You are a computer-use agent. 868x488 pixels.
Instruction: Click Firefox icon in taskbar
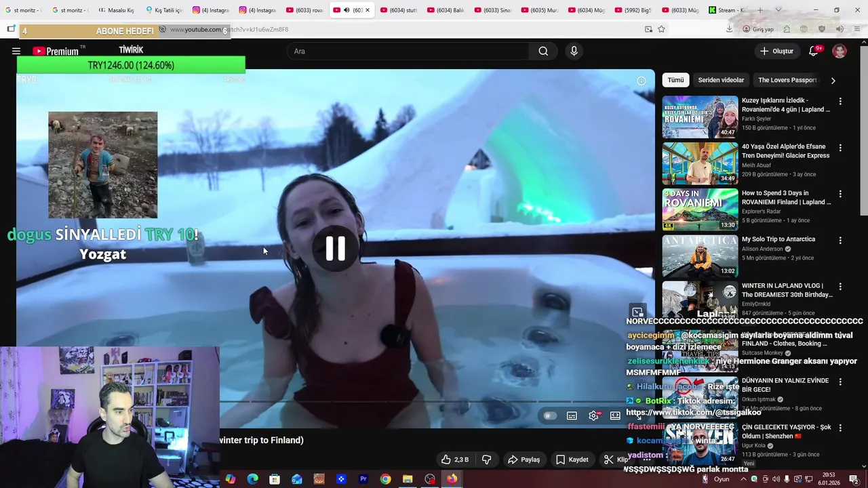452,479
